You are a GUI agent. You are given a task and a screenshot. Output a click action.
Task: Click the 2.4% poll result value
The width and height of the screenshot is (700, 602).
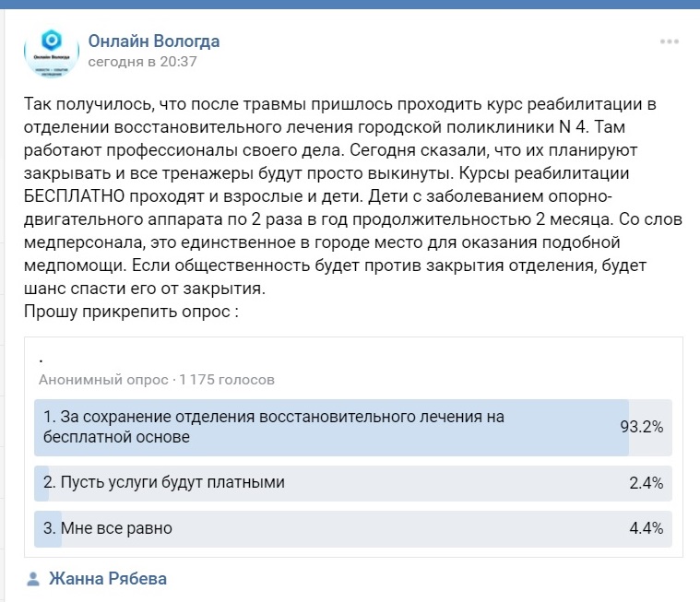(646, 482)
